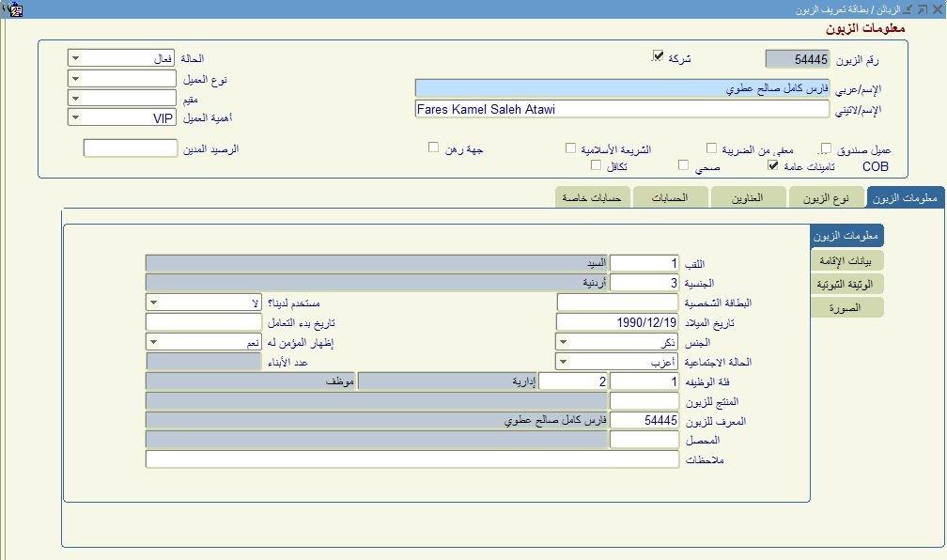Check the الشريعة الأسلامية option

[570, 148]
